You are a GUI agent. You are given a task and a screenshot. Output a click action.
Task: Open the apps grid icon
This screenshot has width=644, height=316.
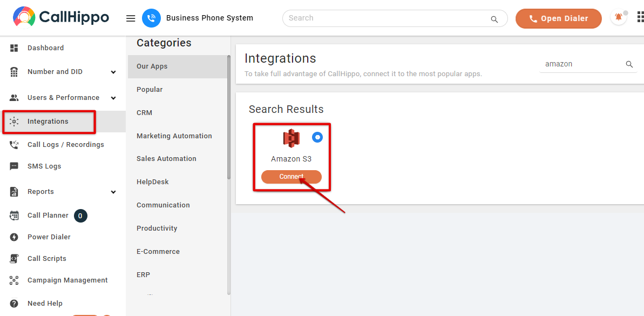(x=640, y=17)
